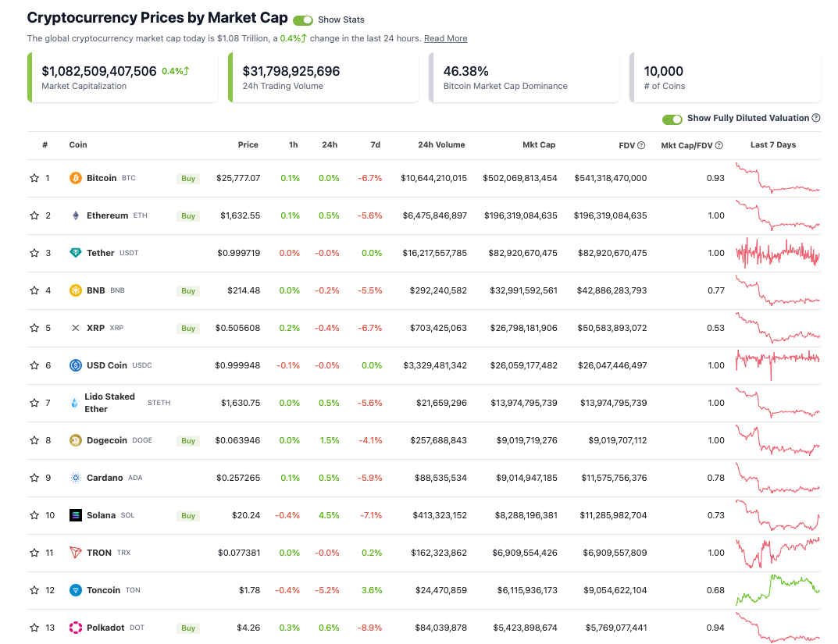This screenshot has height=644, width=838.
Task: Star Ethereum as a favorite
Action: coord(34,215)
